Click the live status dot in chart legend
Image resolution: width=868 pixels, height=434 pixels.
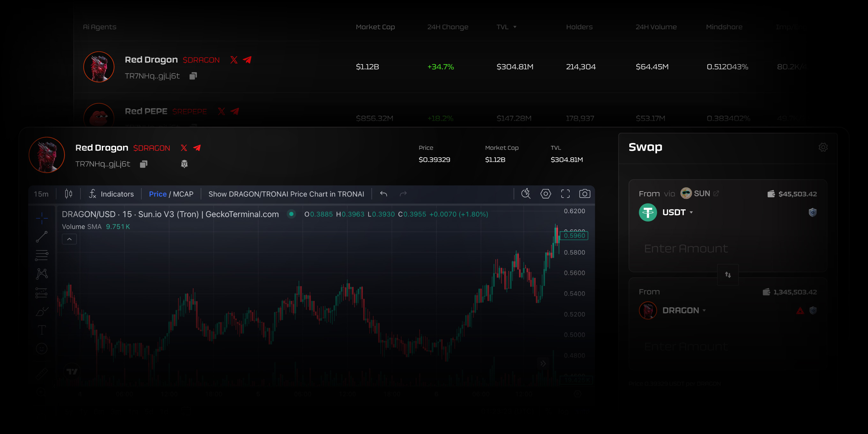tap(291, 214)
